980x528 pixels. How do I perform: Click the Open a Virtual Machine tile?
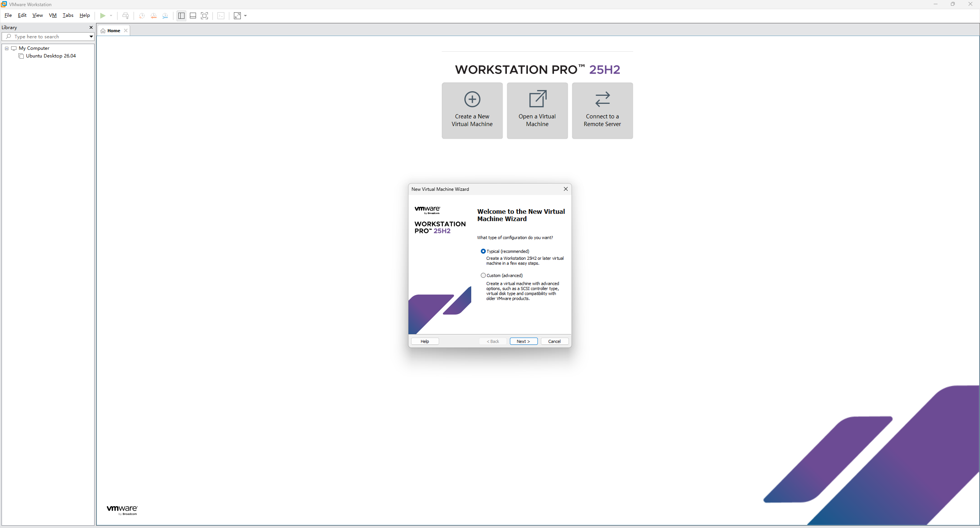537,111
